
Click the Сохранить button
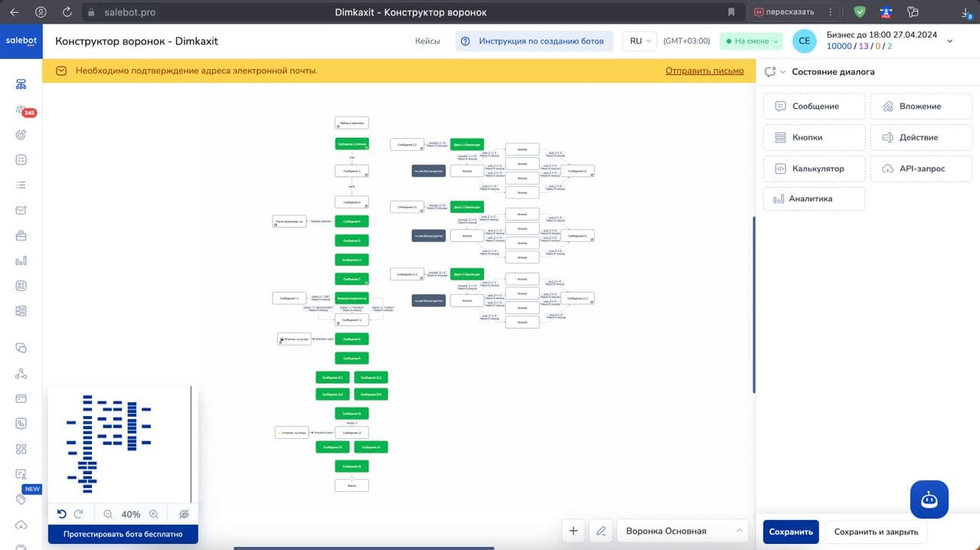click(791, 532)
